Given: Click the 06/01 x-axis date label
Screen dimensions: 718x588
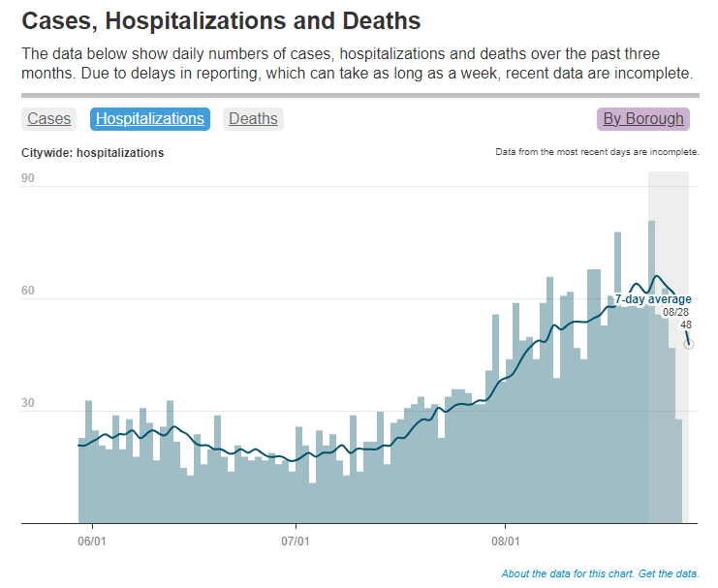Looking at the screenshot, I should [x=91, y=539].
